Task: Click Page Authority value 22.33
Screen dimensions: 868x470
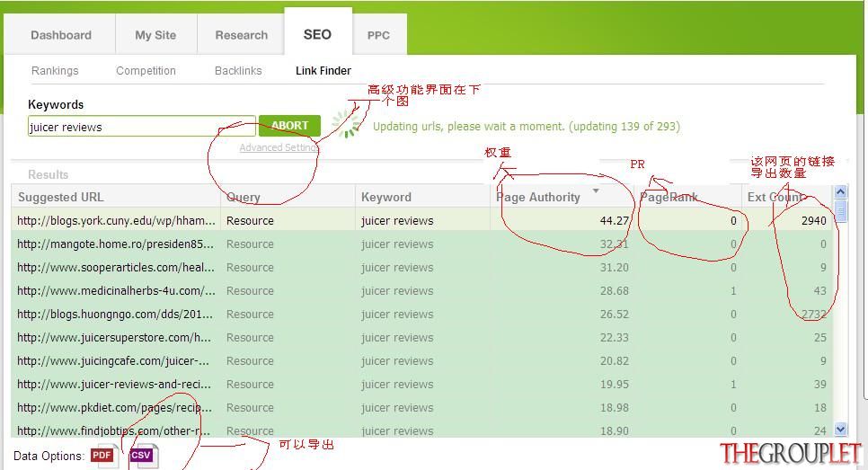Action: [x=615, y=337]
